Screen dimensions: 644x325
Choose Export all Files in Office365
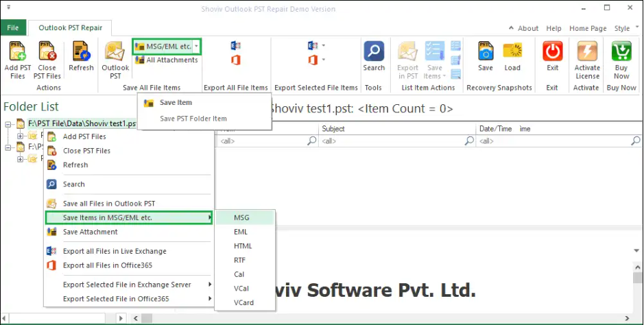tap(128, 265)
